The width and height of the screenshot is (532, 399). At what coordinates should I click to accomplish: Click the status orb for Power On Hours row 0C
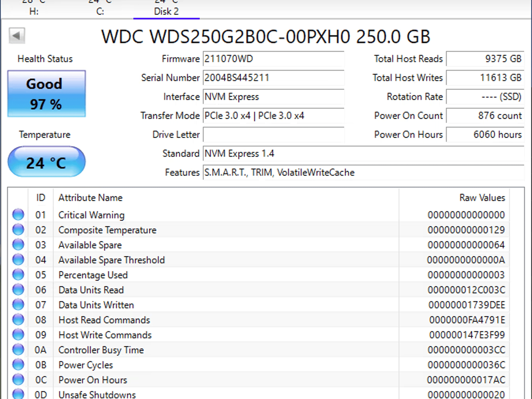click(x=18, y=380)
